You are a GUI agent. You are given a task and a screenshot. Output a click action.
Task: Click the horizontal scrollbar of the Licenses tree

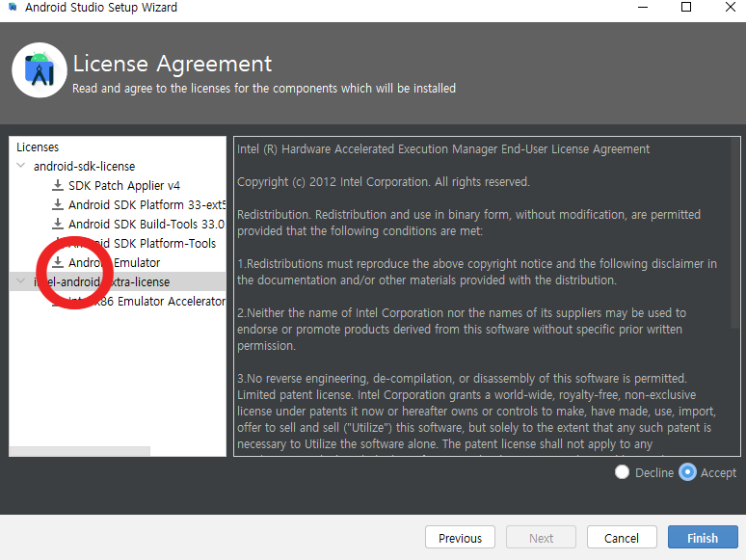coord(79,450)
